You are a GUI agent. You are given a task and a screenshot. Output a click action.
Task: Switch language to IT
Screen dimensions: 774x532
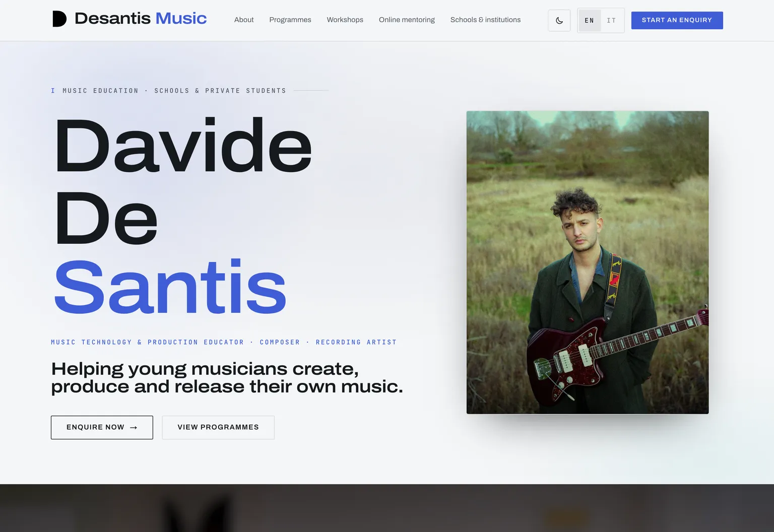(611, 21)
